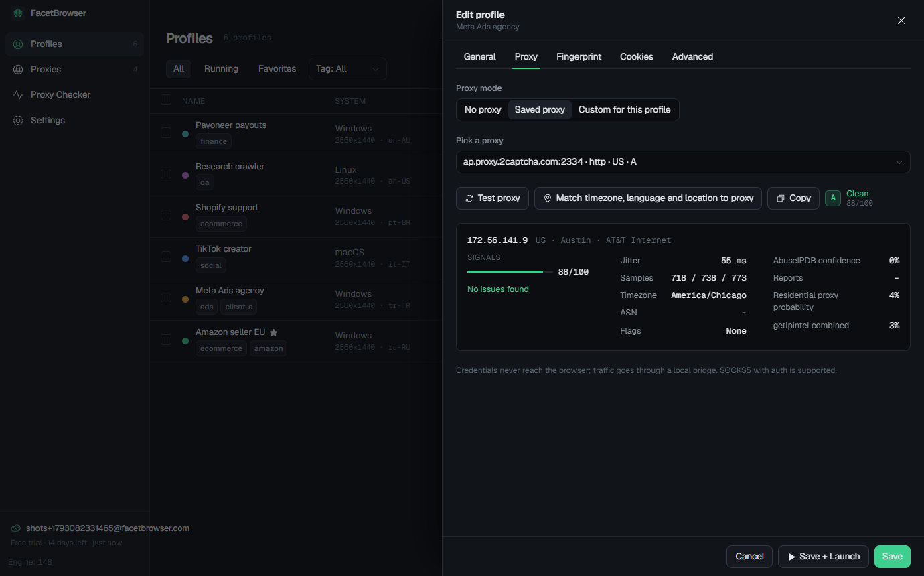Open Proxies via its globe icon

click(x=18, y=70)
